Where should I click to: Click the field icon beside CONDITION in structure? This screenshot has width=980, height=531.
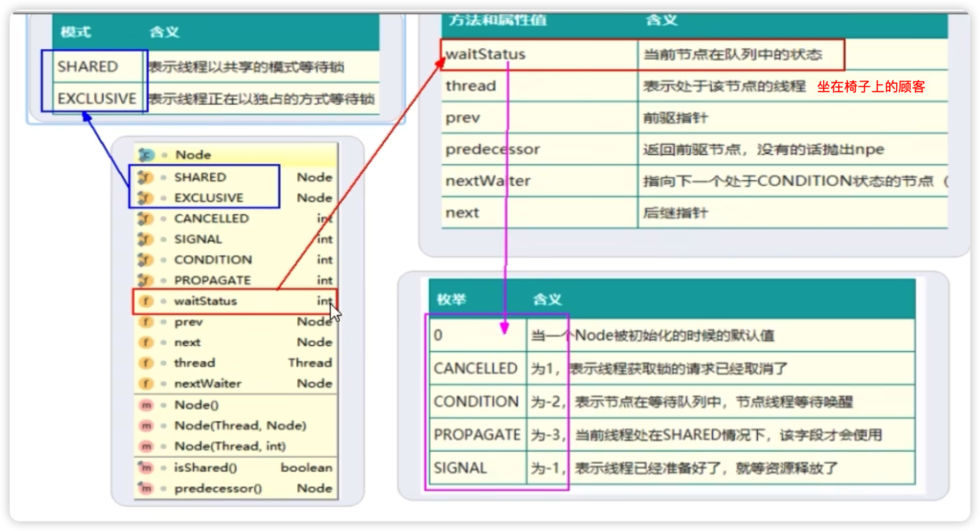pos(145,260)
